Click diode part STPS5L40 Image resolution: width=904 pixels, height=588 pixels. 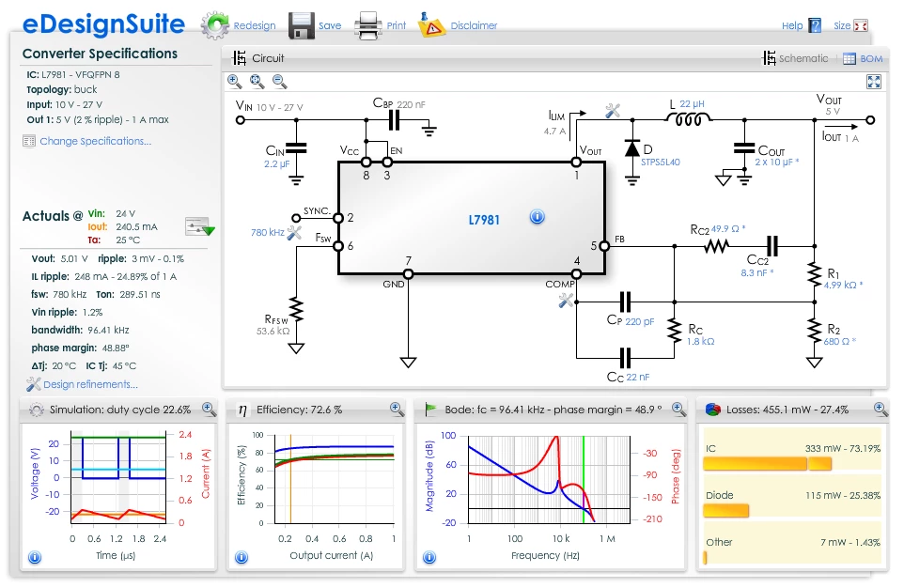tap(661, 162)
